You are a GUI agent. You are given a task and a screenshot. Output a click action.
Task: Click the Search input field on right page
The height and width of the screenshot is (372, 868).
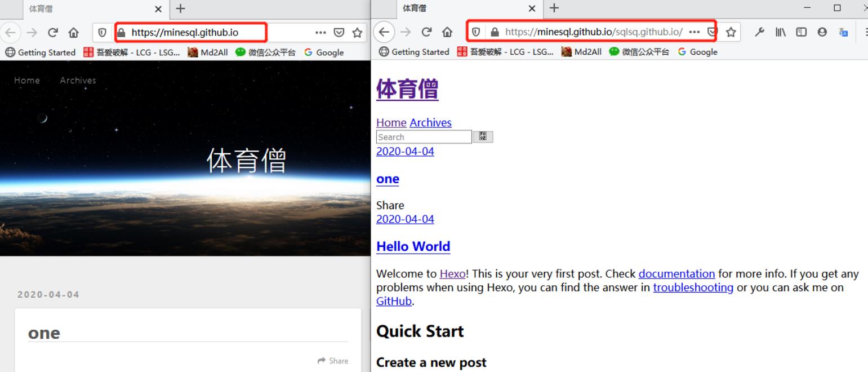pyautogui.click(x=424, y=136)
